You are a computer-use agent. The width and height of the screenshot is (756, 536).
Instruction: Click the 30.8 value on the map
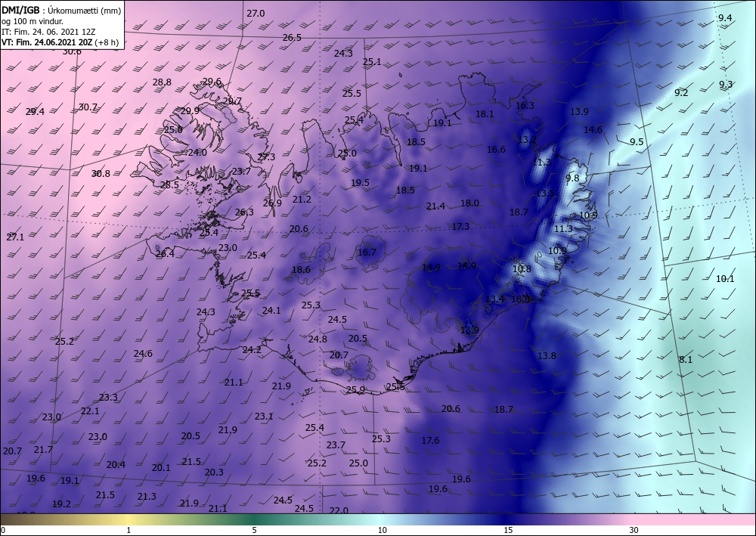pos(101,174)
